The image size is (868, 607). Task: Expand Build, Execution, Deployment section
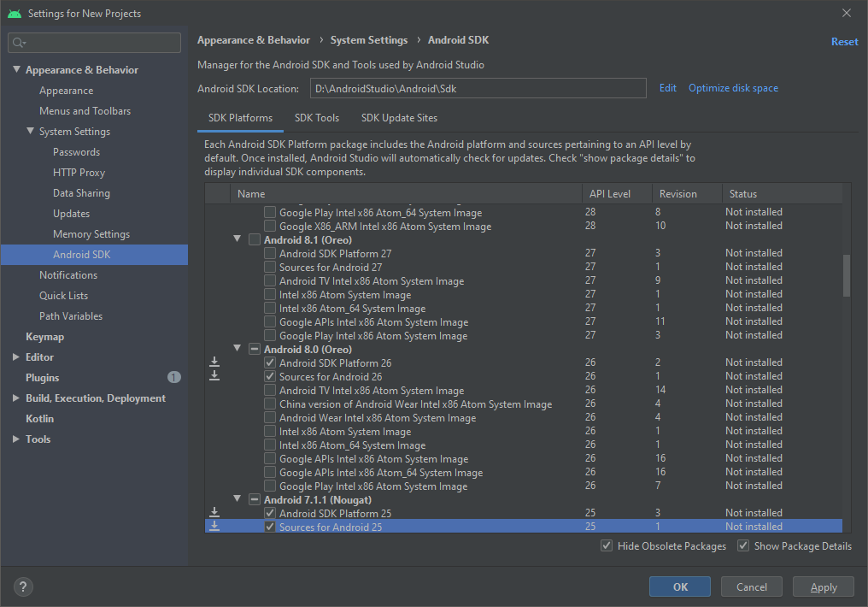click(15, 398)
